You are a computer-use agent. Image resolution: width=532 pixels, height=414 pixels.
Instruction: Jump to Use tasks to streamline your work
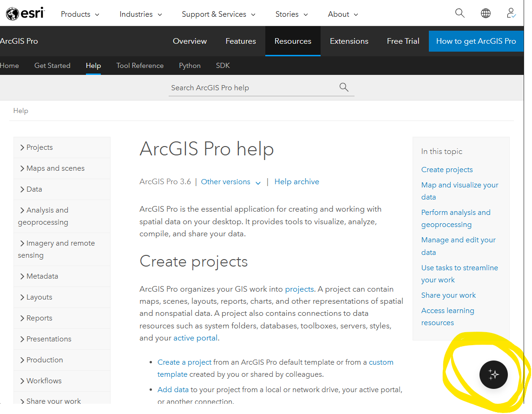[460, 274]
